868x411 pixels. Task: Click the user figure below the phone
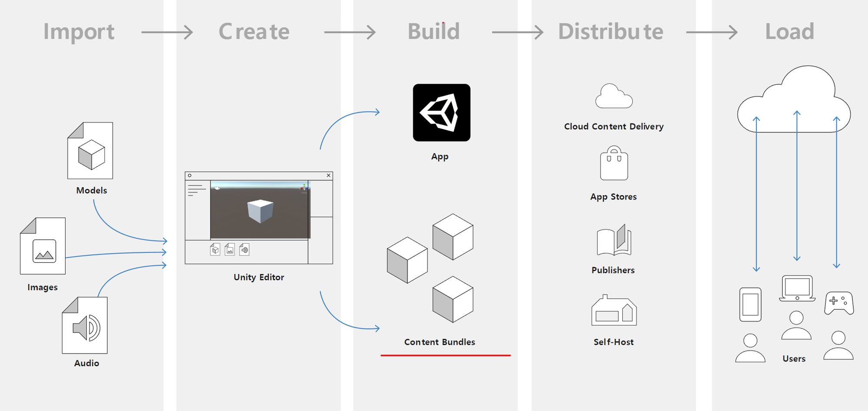pos(750,348)
